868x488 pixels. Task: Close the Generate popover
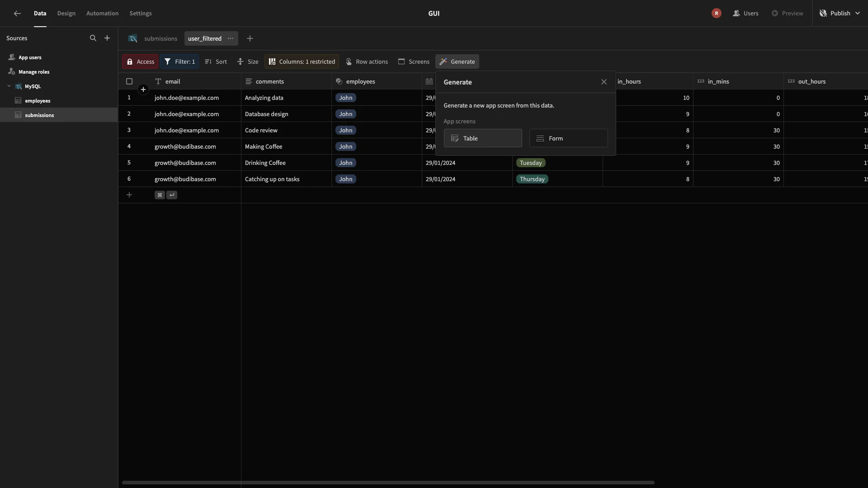[x=604, y=82]
